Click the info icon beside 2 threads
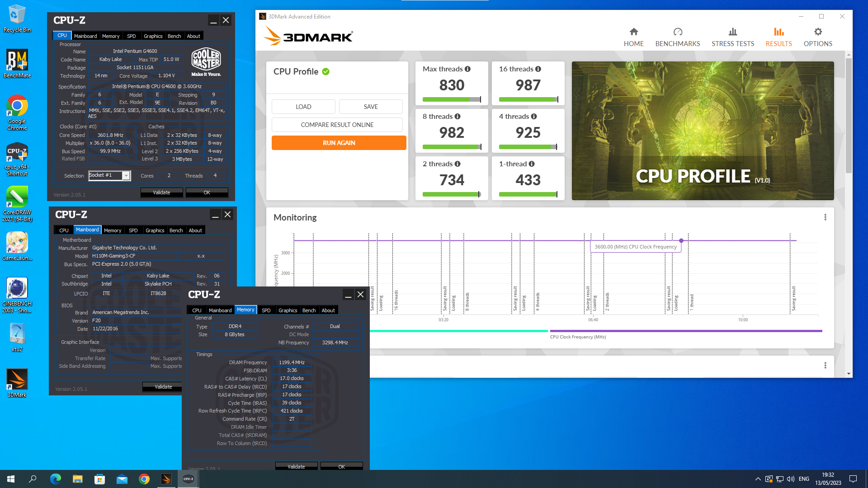The height and width of the screenshot is (488, 868). [458, 164]
